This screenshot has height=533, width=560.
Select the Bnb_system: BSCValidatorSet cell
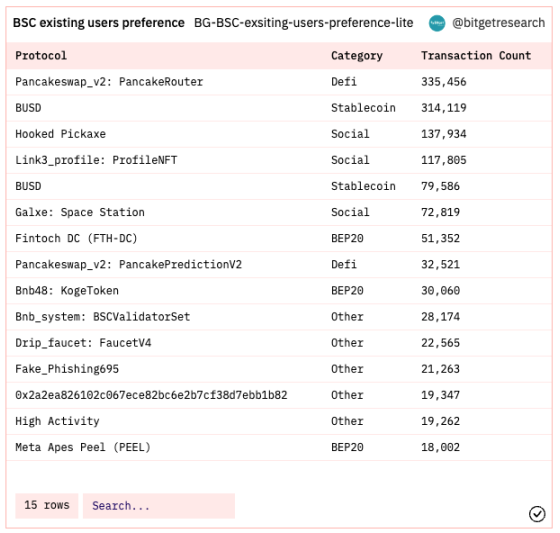(x=102, y=317)
